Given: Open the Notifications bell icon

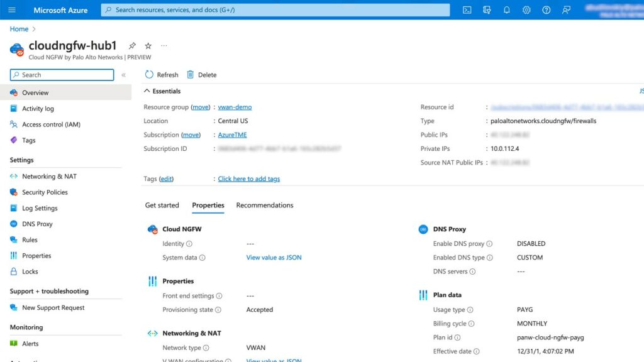Looking at the screenshot, I should coord(506,10).
